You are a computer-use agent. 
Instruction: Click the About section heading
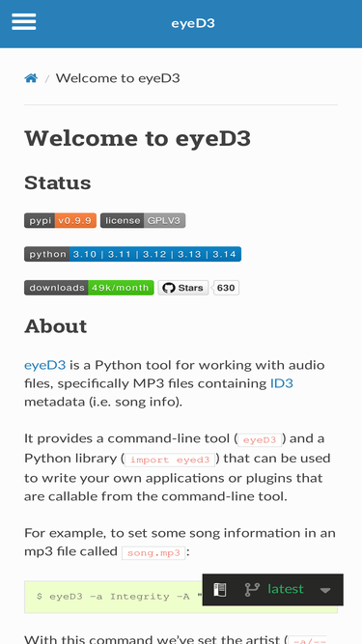[x=55, y=326]
